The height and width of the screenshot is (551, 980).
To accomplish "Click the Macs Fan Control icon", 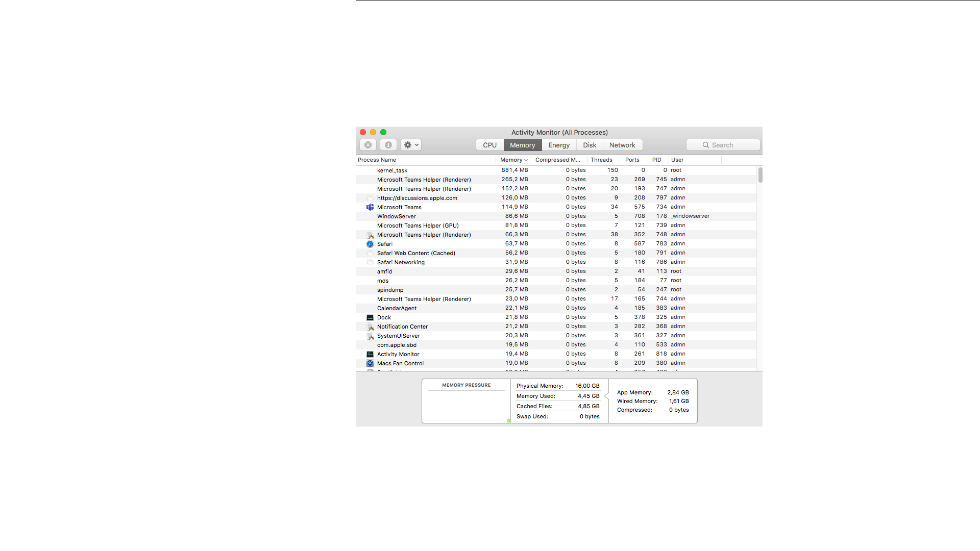I will 370,363.
